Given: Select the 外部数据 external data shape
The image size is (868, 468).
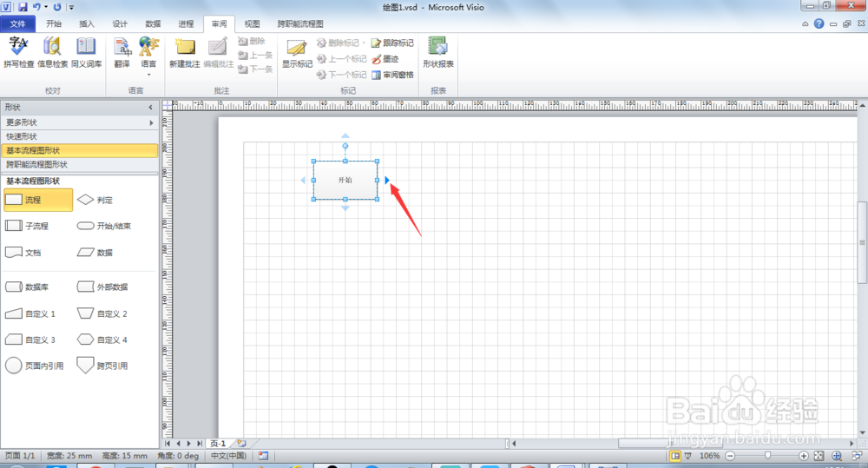Looking at the screenshot, I should point(102,287).
